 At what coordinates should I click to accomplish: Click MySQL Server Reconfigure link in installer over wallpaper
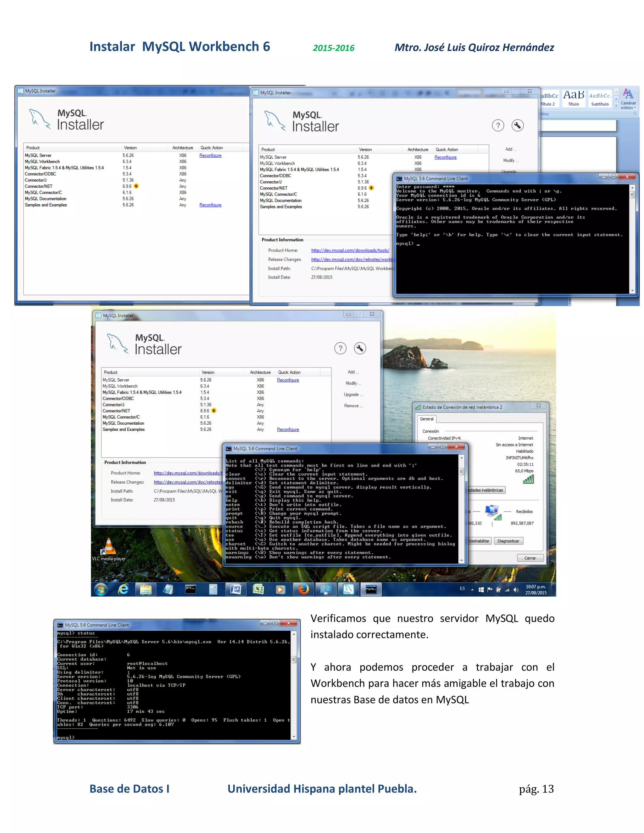(x=288, y=380)
